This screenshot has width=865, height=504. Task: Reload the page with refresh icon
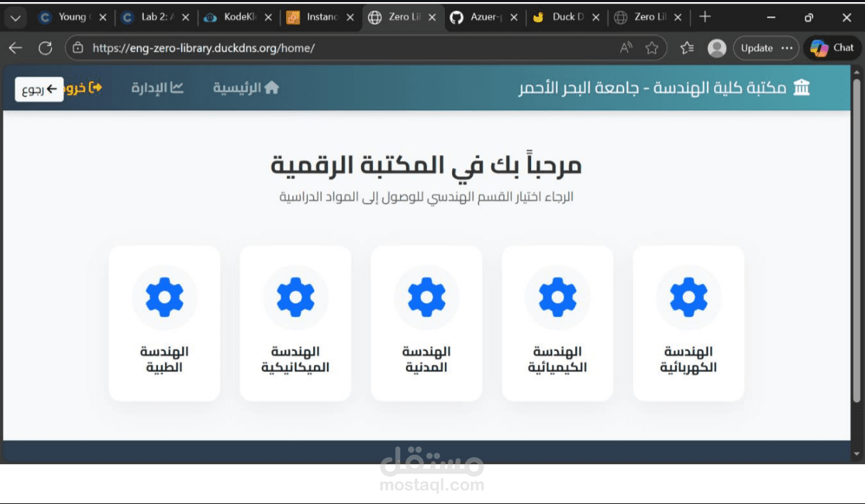[x=46, y=48]
